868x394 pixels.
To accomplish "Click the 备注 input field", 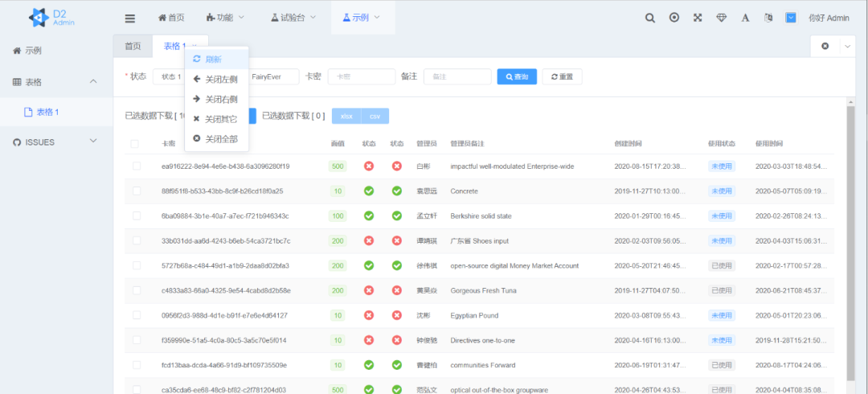I will click(457, 76).
